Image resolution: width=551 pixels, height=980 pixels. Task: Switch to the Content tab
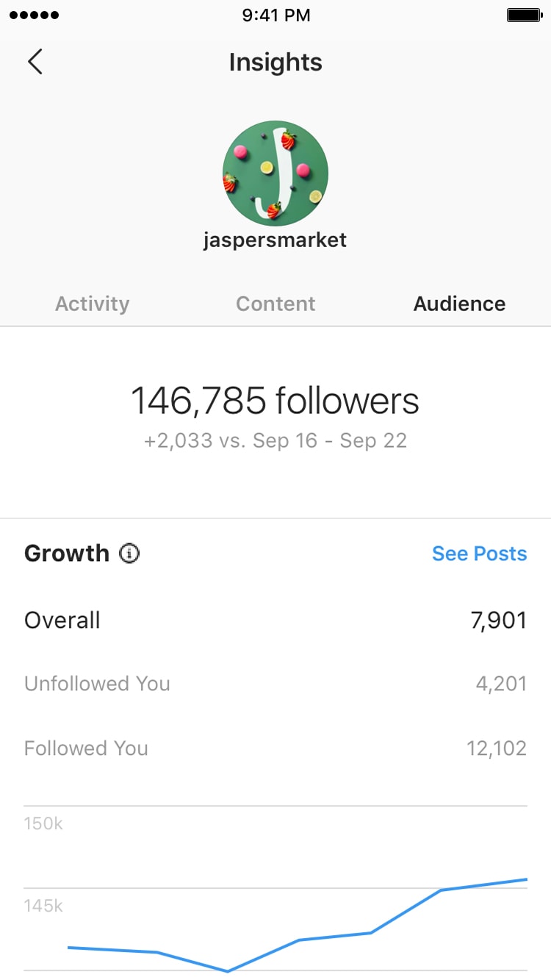click(275, 304)
